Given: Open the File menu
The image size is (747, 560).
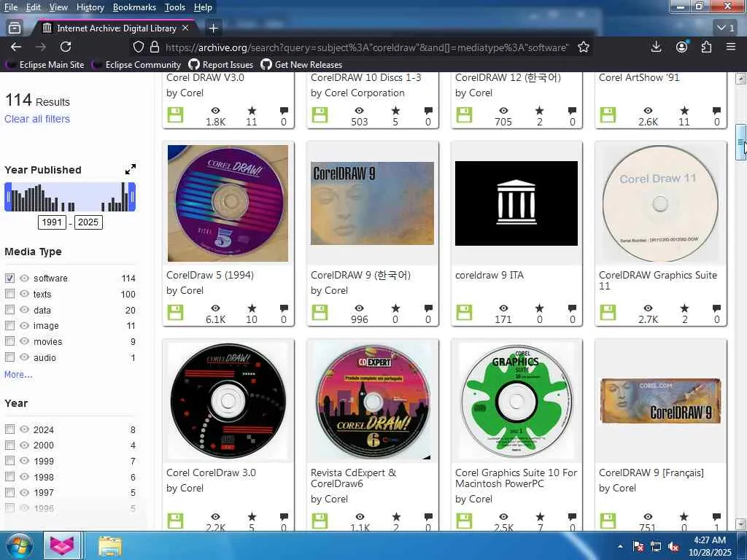Looking at the screenshot, I should pos(10,7).
